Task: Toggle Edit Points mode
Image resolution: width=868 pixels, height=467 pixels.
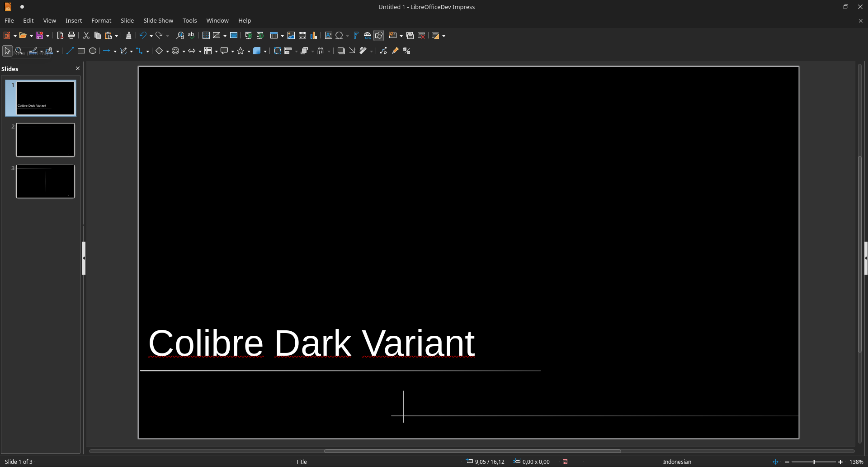Action: pyautogui.click(x=383, y=51)
